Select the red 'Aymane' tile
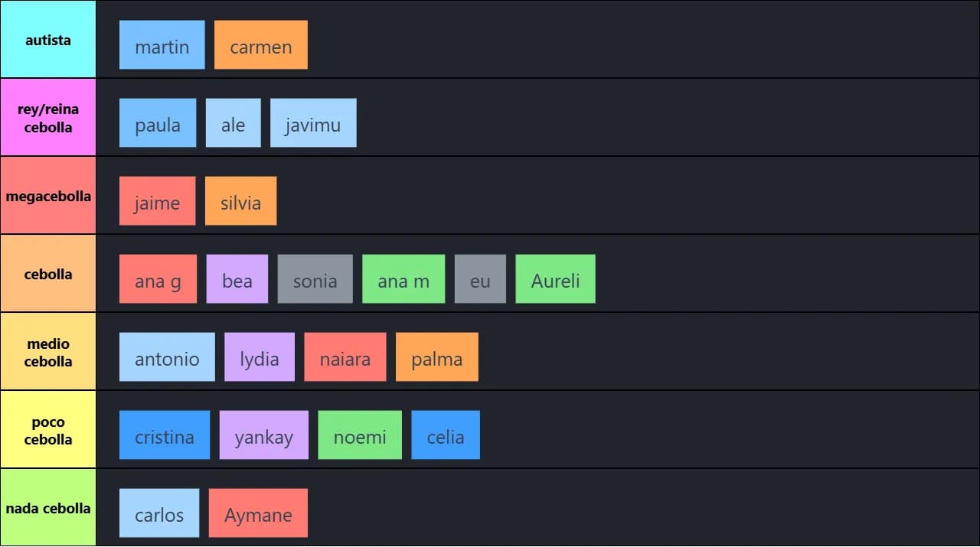The width and height of the screenshot is (980, 547). [258, 513]
